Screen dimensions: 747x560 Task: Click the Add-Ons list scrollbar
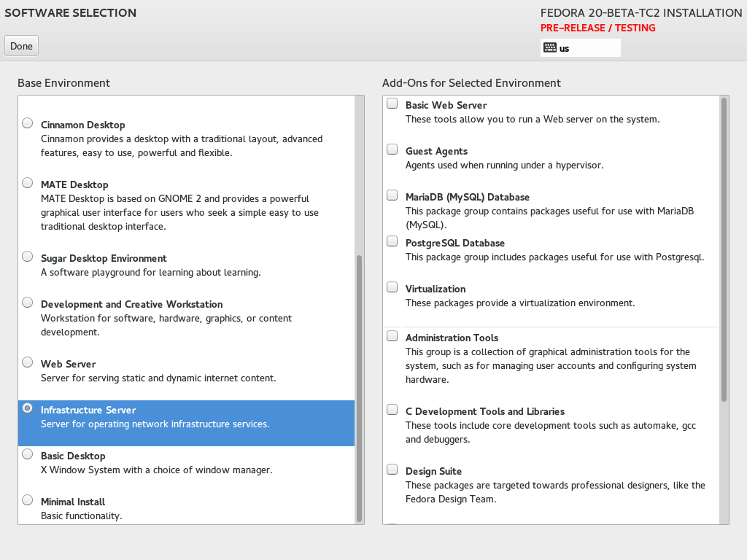724,249
